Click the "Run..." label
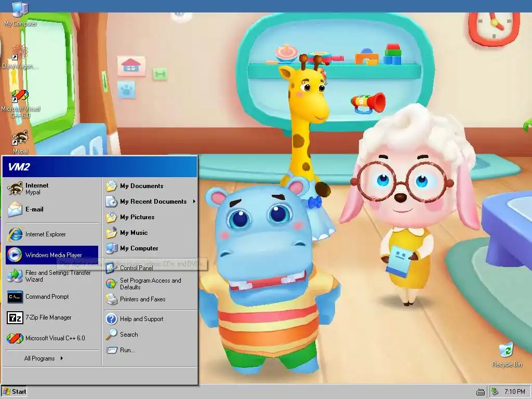Screen dimensions: 532x399 coord(127,350)
